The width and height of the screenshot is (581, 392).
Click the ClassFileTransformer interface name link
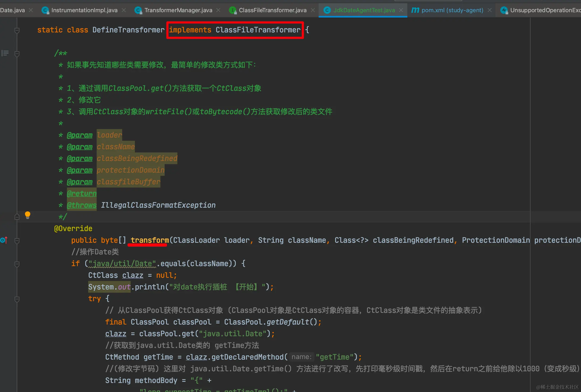pyautogui.click(x=258, y=30)
